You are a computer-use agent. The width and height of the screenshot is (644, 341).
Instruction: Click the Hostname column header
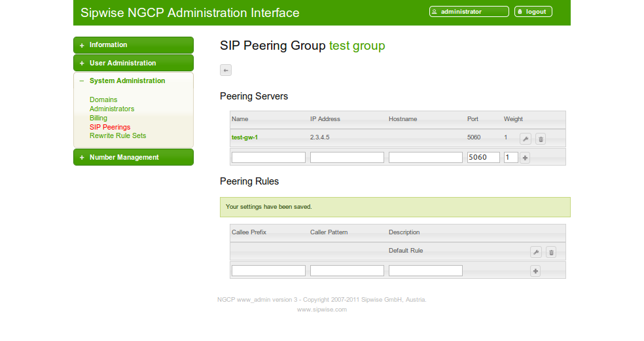tap(403, 119)
